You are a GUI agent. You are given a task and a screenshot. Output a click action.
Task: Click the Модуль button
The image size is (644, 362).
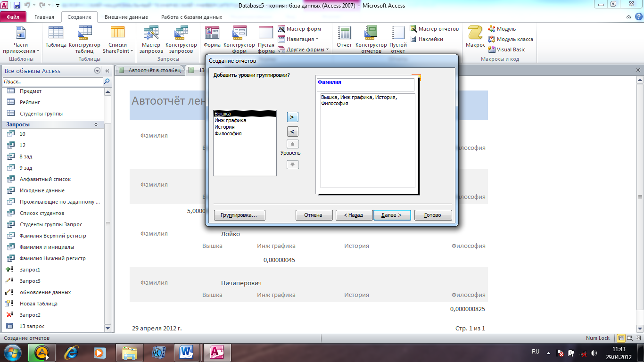pyautogui.click(x=502, y=29)
